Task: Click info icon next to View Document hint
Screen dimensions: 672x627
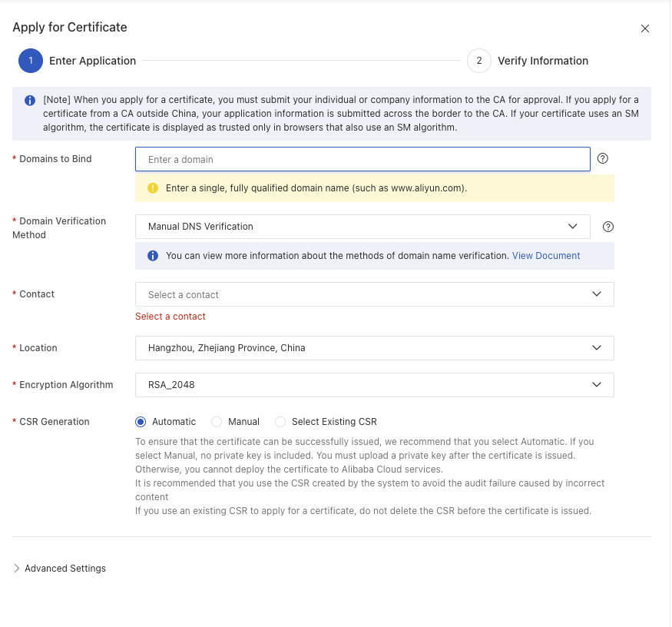Action: (x=153, y=256)
